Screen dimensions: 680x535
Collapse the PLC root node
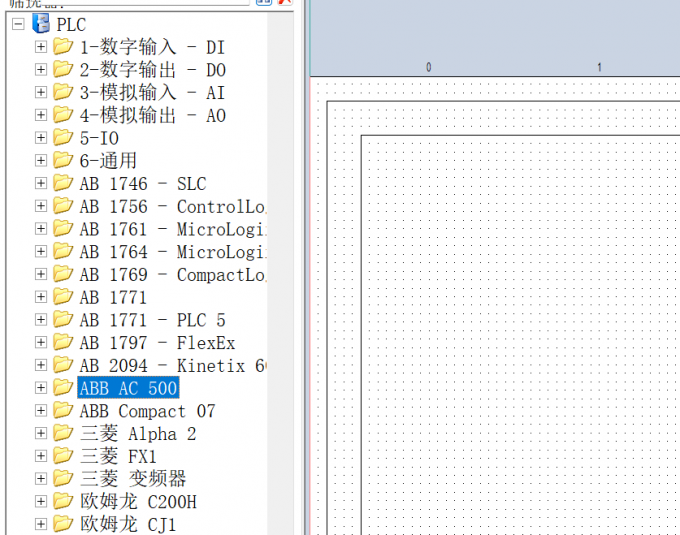18,24
